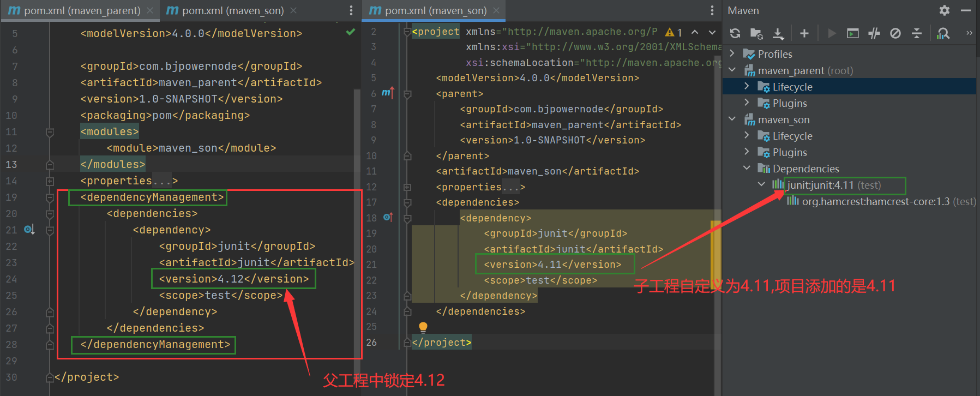This screenshot has height=396, width=980.
Task: Run the selected Maven build
Action: (x=832, y=33)
